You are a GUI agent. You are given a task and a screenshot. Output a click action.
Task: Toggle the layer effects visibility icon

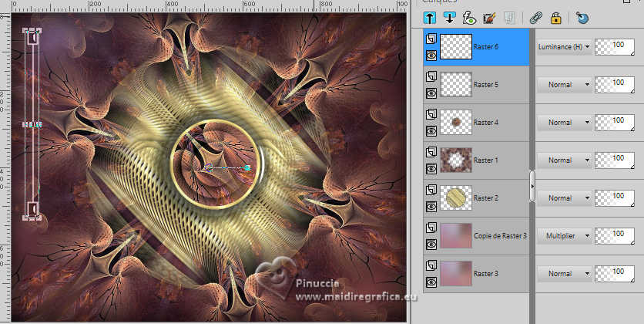pos(468,18)
